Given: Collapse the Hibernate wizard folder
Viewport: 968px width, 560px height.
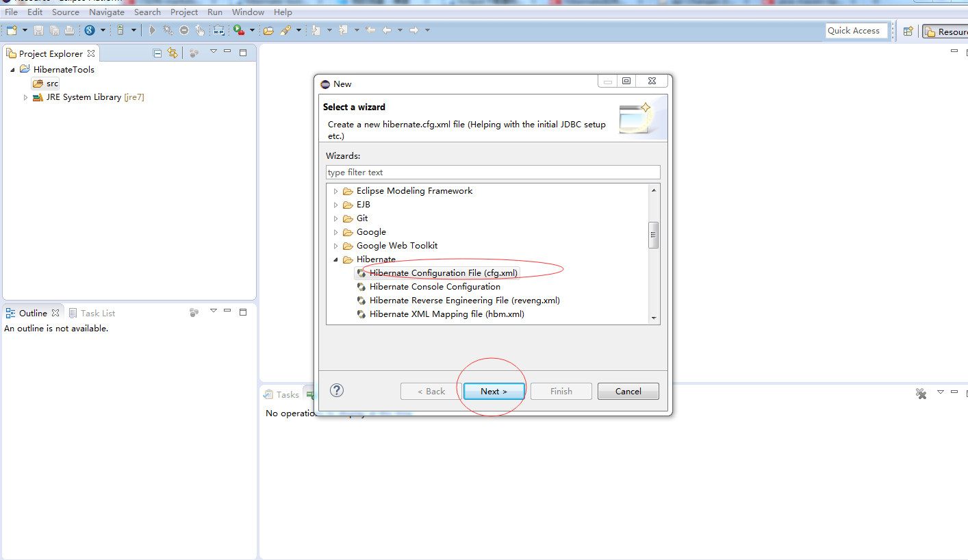Looking at the screenshot, I should click(x=335, y=259).
